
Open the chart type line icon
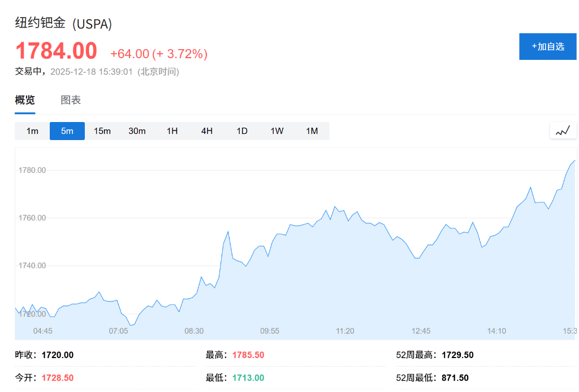pos(563,130)
